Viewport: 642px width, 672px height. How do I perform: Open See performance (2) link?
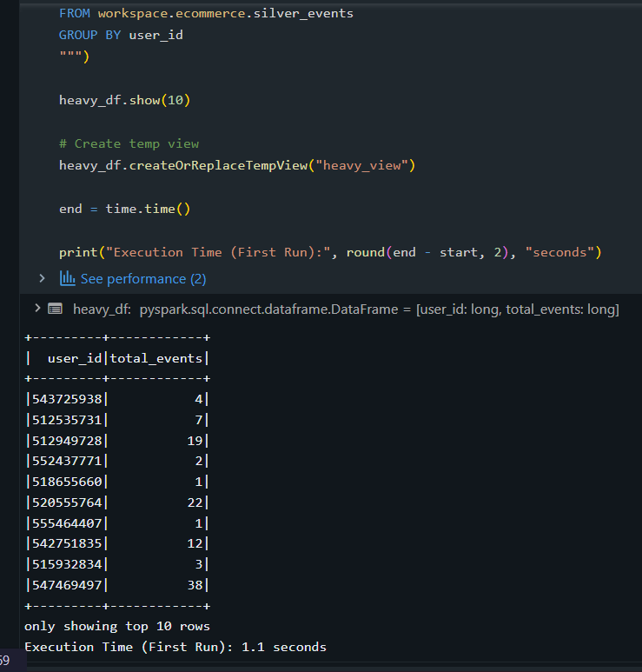143,279
